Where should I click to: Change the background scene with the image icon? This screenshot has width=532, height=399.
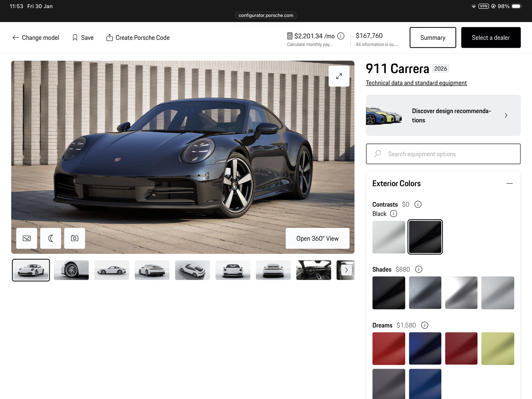27,238
